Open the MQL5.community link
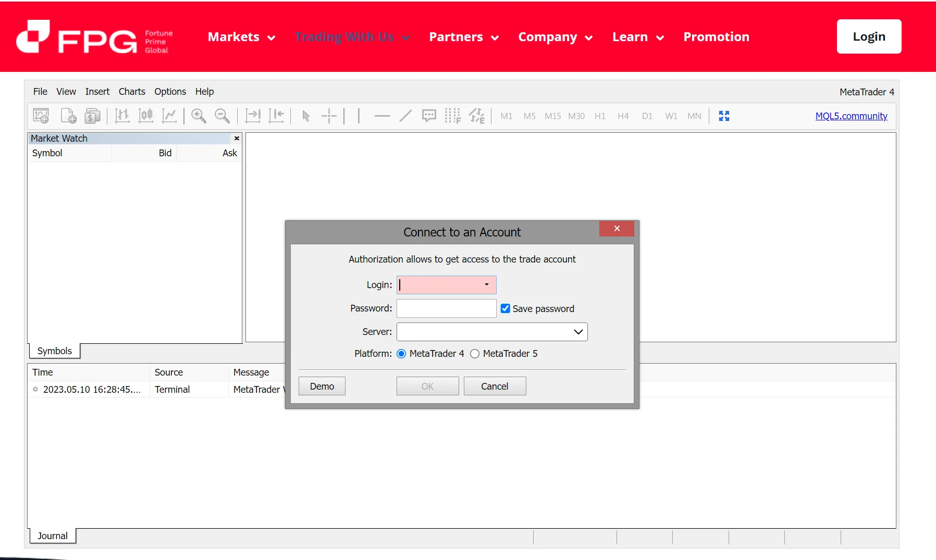Image resolution: width=936 pixels, height=560 pixels. [x=852, y=116]
